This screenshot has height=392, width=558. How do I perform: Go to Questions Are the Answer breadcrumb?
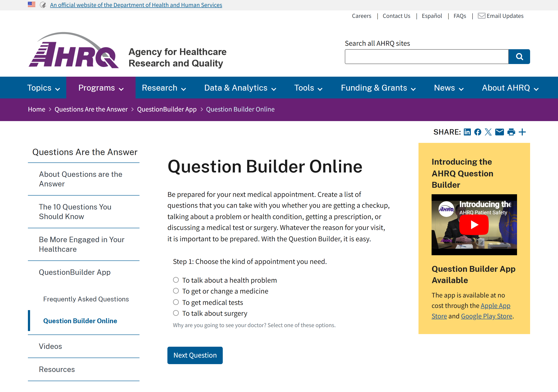(91, 109)
